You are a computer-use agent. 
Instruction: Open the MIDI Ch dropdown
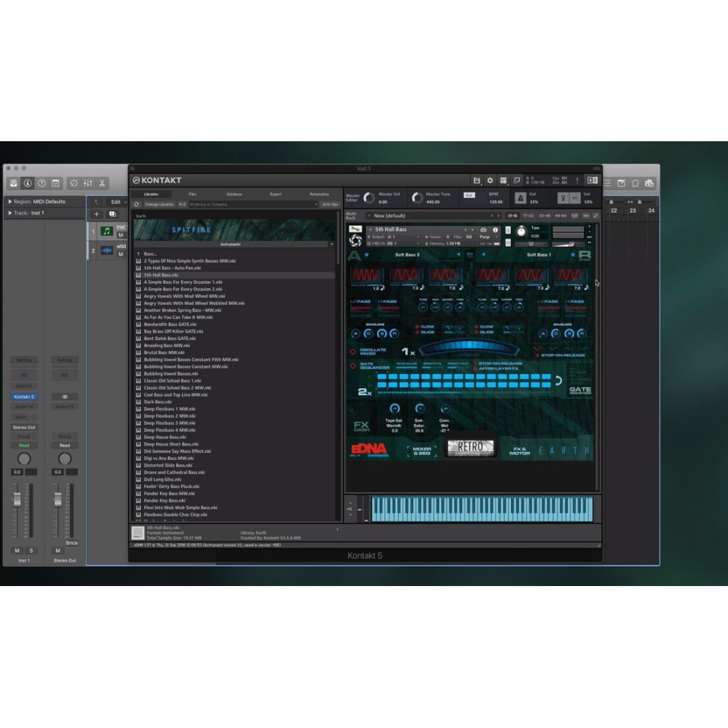(395, 243)
